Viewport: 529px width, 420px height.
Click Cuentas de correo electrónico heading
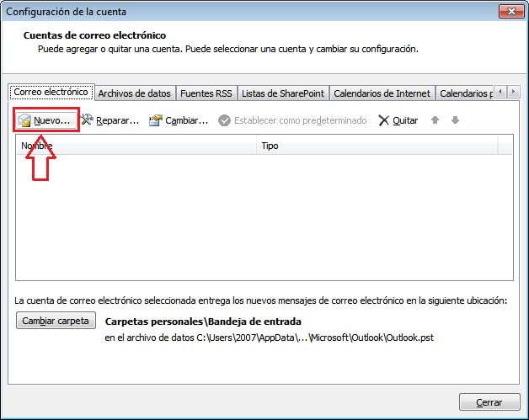[95, 35]
